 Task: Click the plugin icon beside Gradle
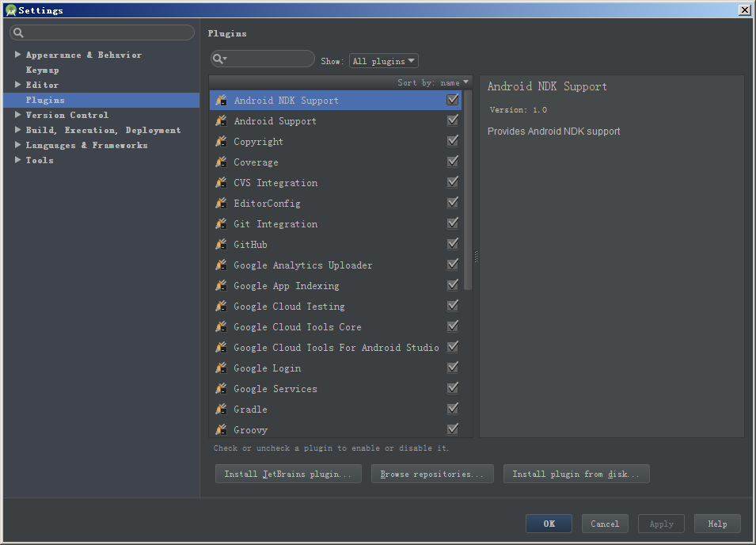[x=222, y=410]
